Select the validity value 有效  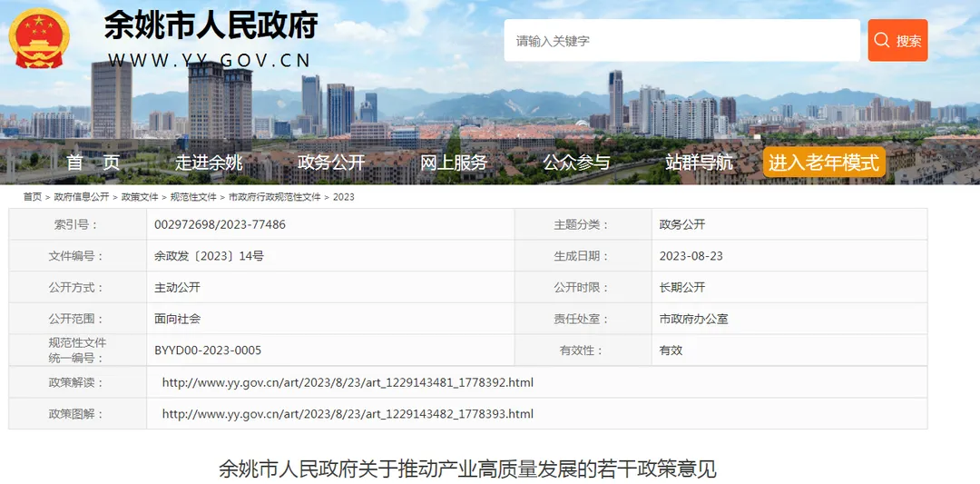click(671, 351)
